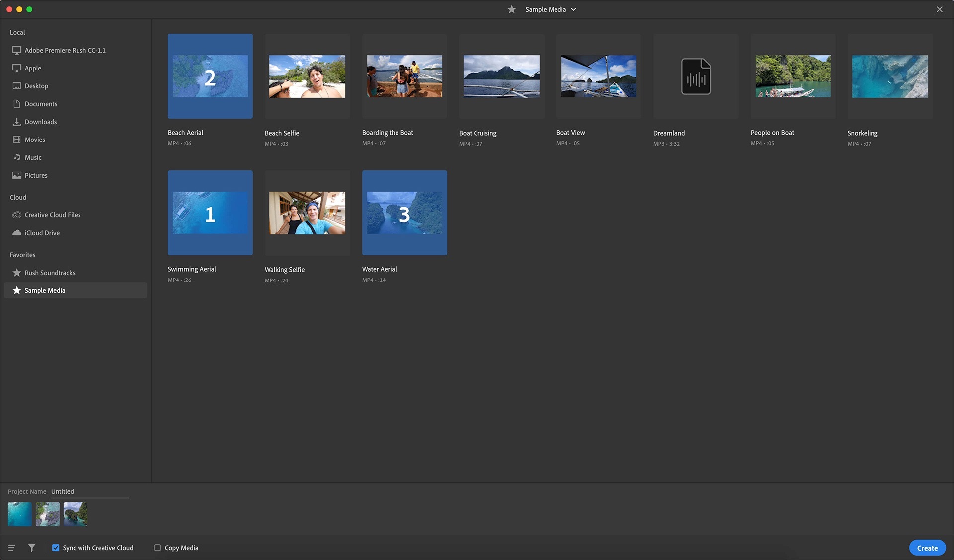Select Sample Media in Favorites
This screenshot has width=954, height=560.
(x=45, y=290)
